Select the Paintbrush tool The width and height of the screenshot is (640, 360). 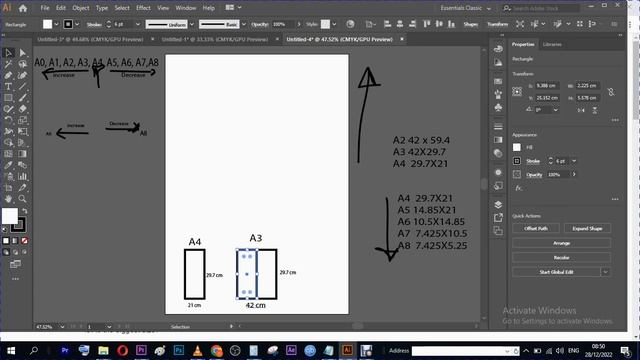(x=22, y=98)
